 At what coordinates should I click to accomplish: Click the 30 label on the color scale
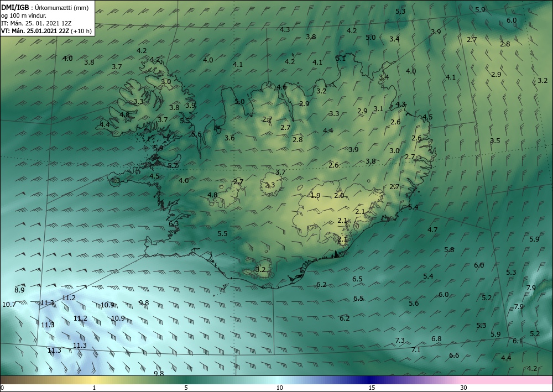coord(463,388)
